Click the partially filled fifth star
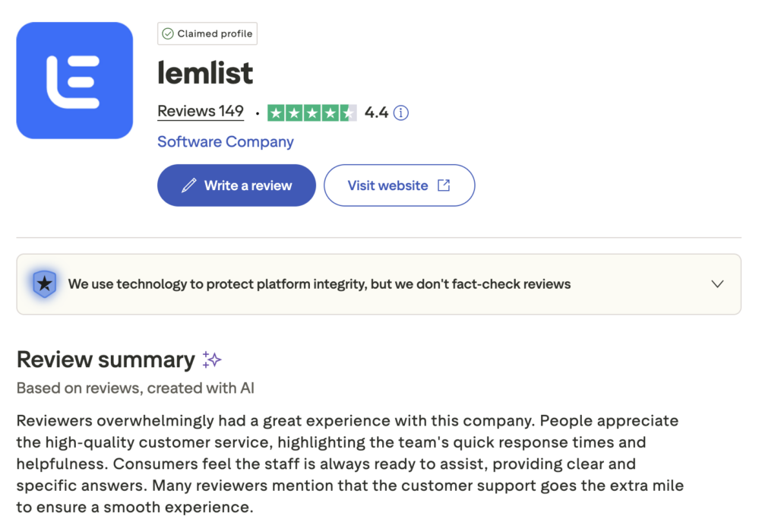The width and height of the screenshot is (778, 532). coord(347,113)
